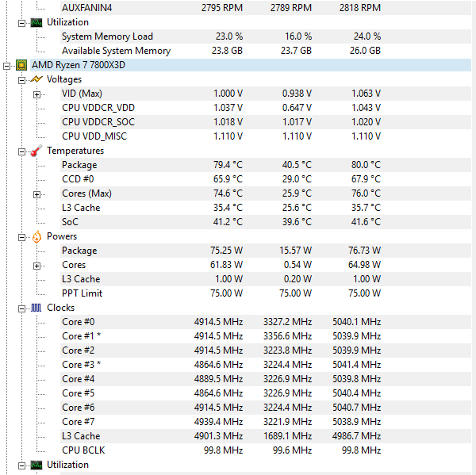
Task: Select the CPU VDDCR_SOC voltage row
Action: click(266, 122)
